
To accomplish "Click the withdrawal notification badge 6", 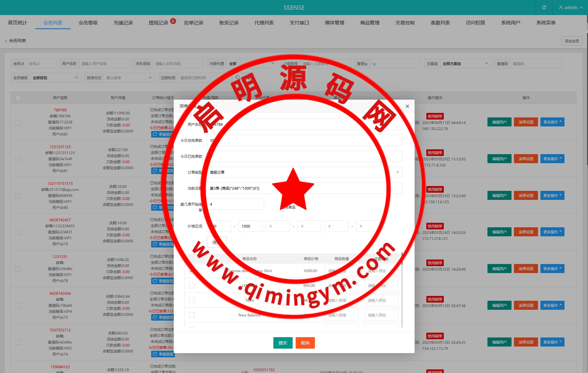I will tap(173, 21).
